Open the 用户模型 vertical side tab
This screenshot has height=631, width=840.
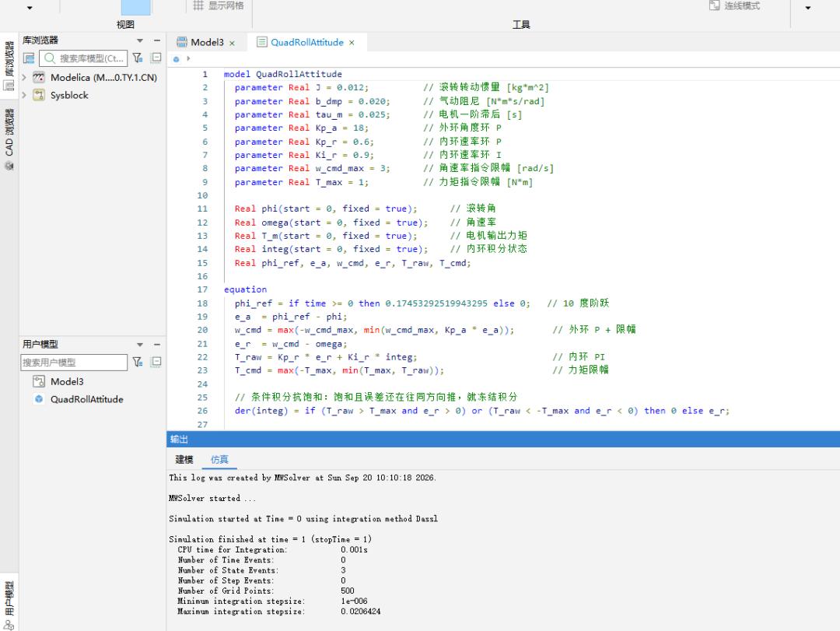(9, 605)
